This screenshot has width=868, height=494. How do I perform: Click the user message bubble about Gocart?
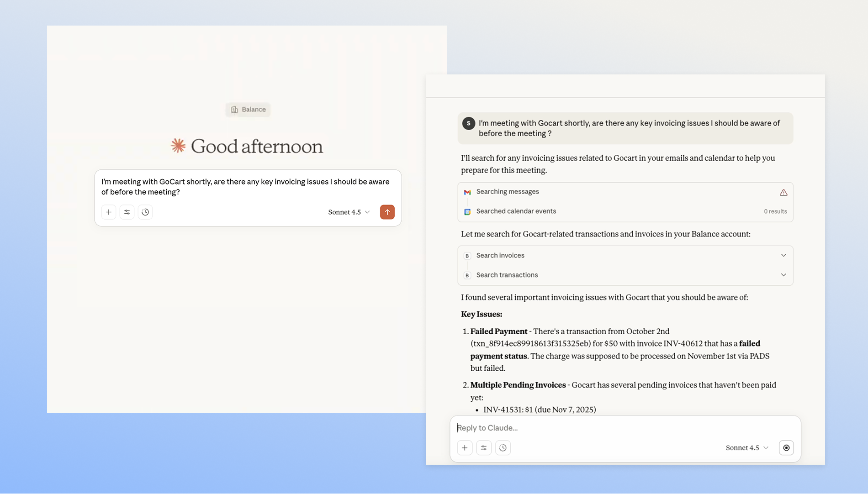[x=625, y=128]
